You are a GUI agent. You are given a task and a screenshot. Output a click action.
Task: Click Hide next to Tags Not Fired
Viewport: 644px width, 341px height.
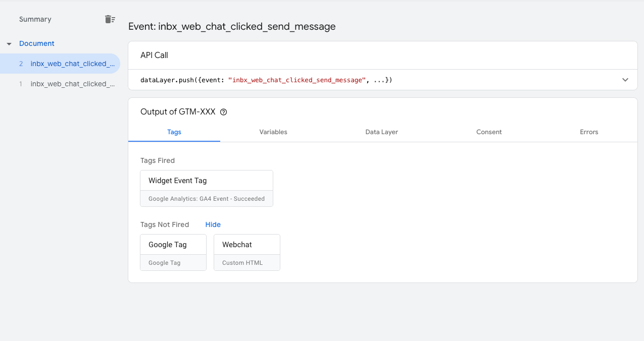(x=213, y=224)
